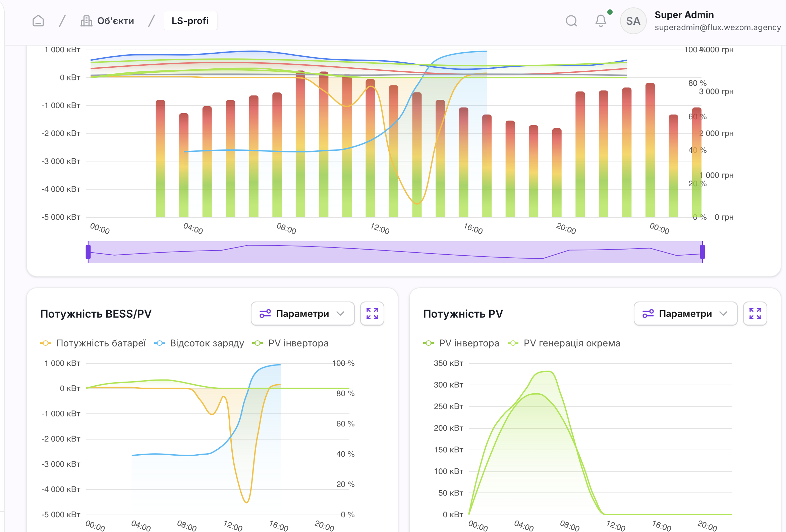Click the Потужність BESS/PV chart title
The image size is (786, 532).
point(96,314)
